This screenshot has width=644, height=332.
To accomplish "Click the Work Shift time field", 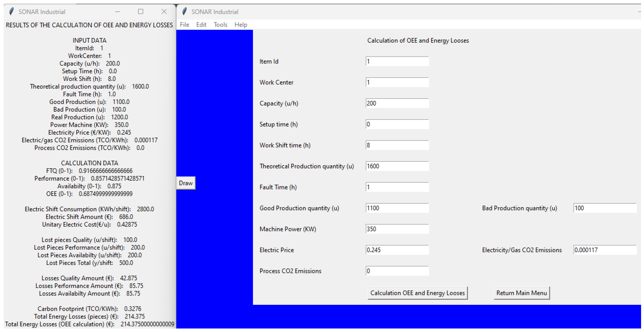I will click(397, 145).
